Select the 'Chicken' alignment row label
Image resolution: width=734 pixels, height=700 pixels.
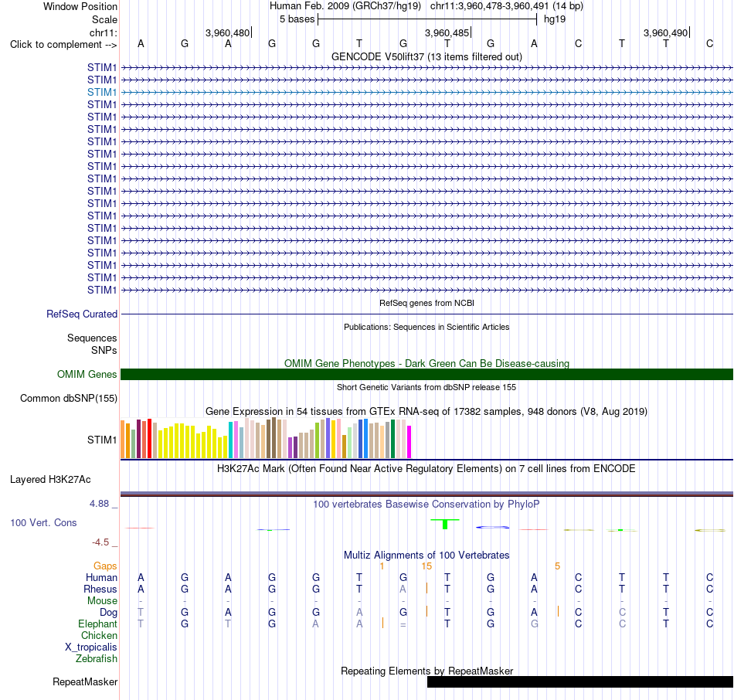click(99, 635)
